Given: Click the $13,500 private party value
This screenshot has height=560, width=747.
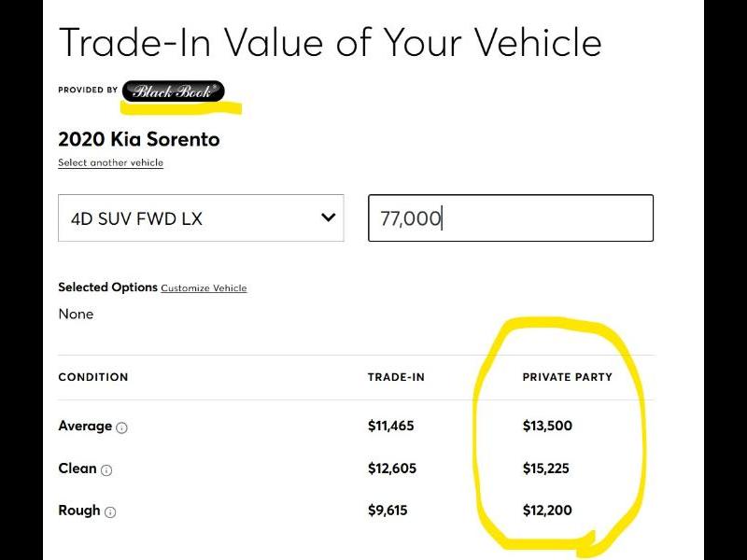Looking at the screenshot, I should point(545,426).
